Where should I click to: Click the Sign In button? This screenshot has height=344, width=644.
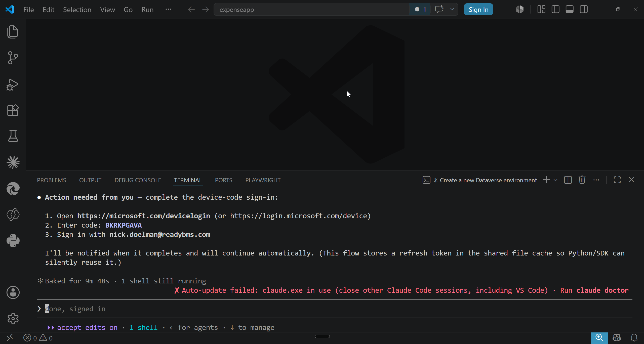478,10
